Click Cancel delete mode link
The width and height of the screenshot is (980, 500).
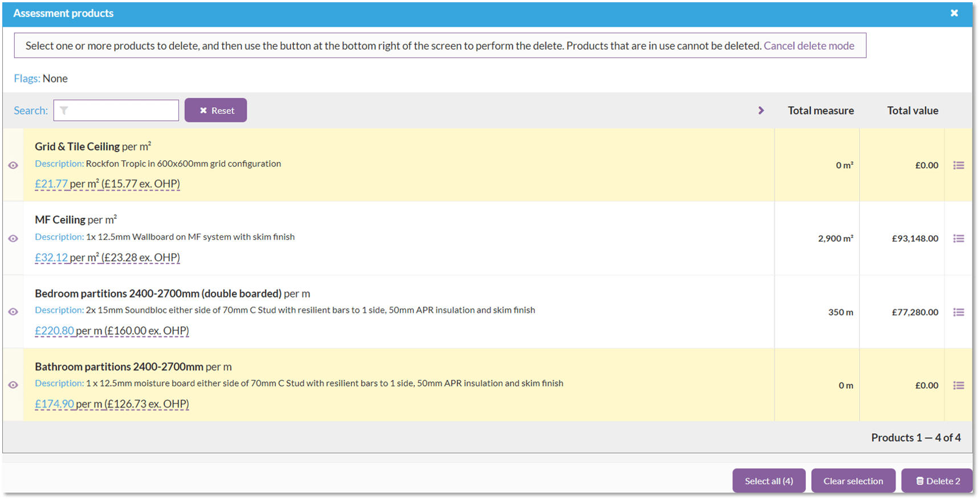pyautogui.click(x=808, y=46)
